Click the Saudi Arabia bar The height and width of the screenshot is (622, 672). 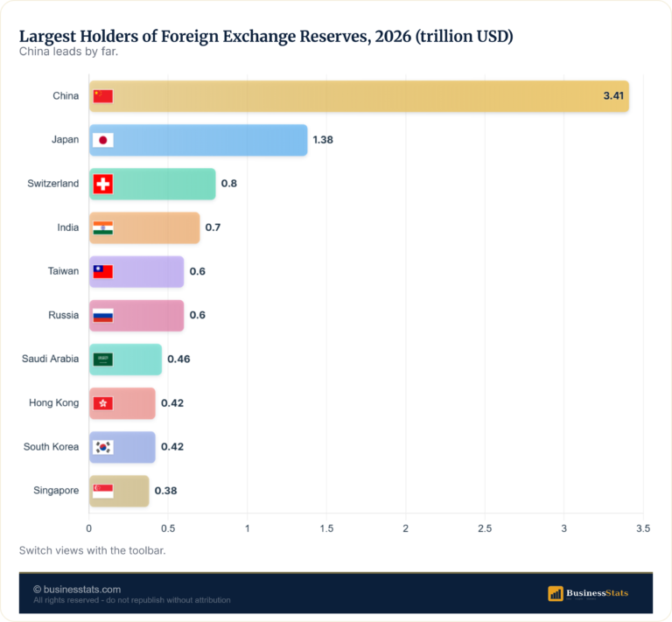(126, 360)
